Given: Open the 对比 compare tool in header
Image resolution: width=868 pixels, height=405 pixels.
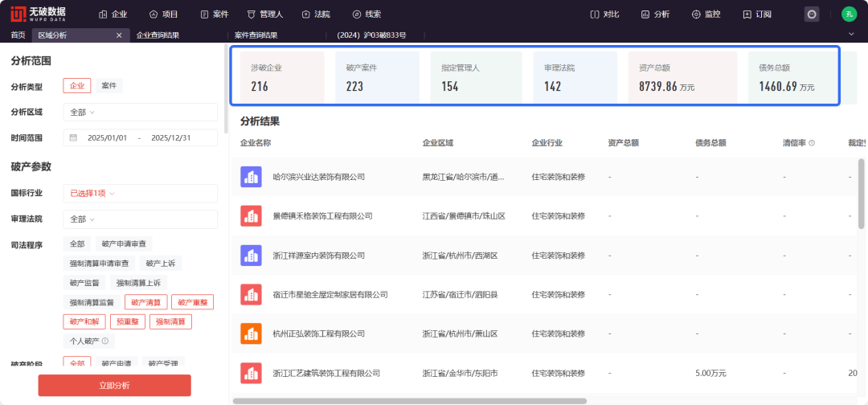Looking at the screenshot, I should (604, 14).
